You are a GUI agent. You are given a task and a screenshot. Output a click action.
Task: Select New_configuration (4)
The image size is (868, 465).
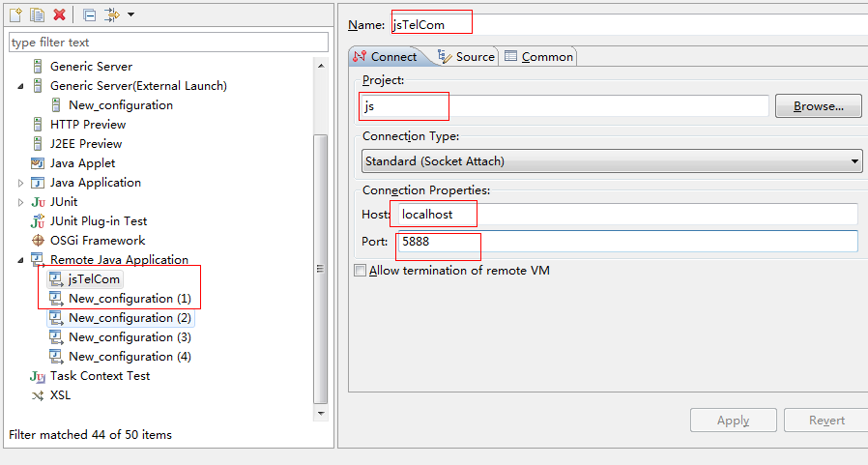[x=130, y=357]
